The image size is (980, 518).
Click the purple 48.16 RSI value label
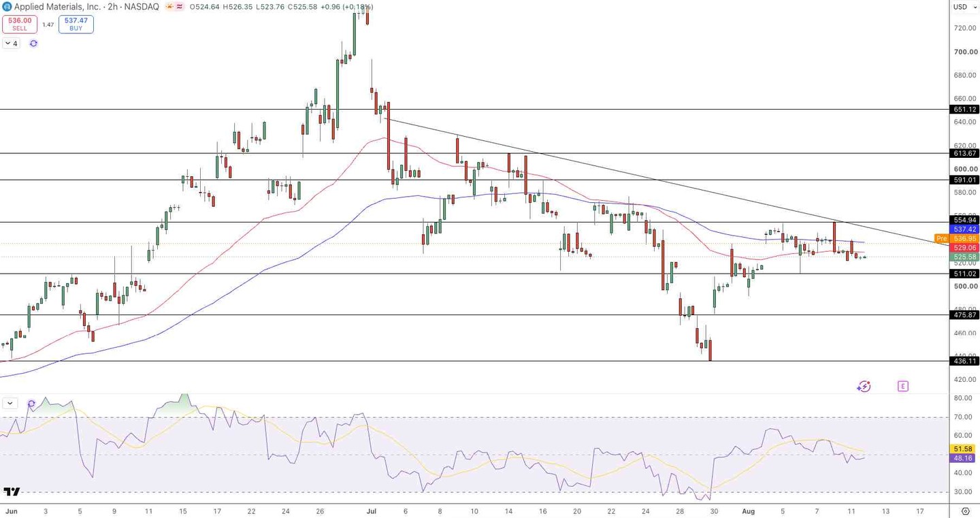tap(964, 458)
